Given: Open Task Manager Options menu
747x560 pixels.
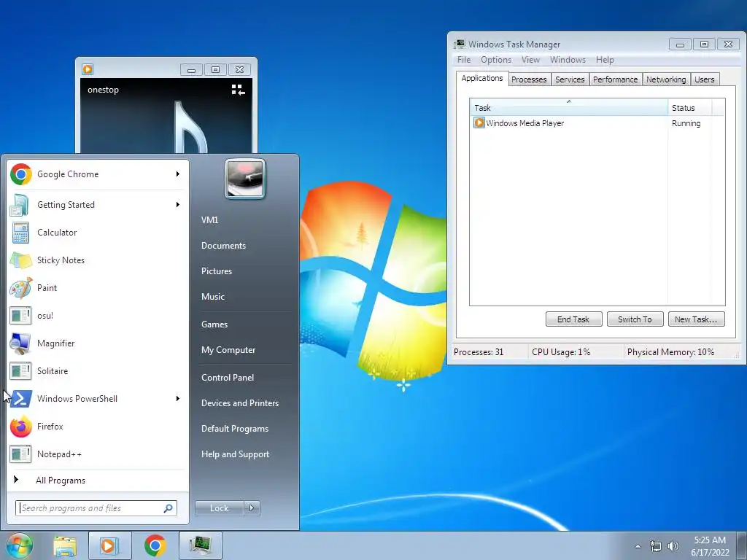Looking at the screenshot, I should (x=496, y=60).
